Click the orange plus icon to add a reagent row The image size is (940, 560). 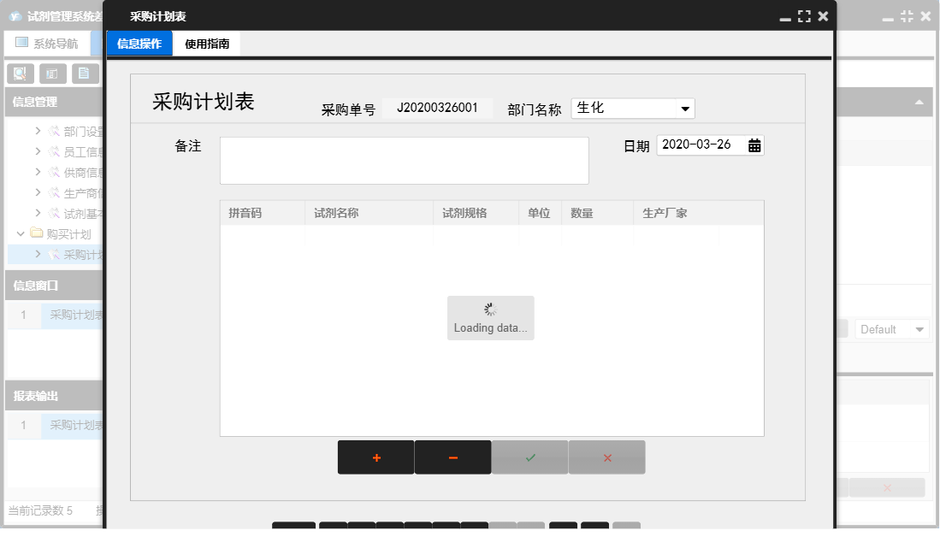(375, 457)
